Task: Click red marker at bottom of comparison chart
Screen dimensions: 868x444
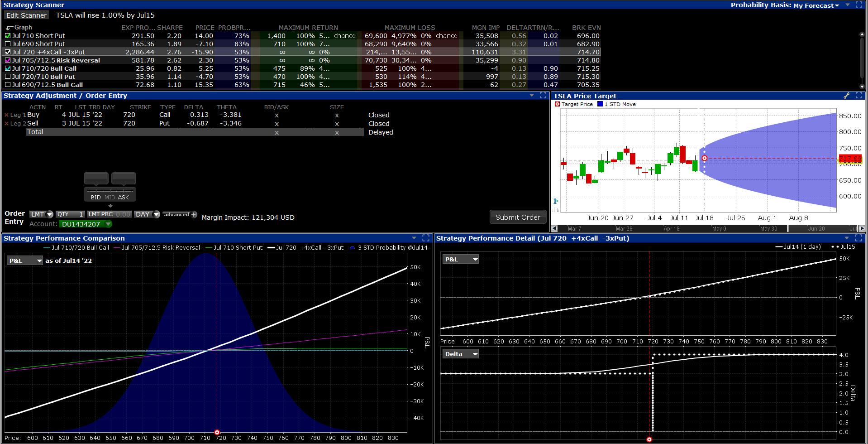Action: click(x=217, y=432)
